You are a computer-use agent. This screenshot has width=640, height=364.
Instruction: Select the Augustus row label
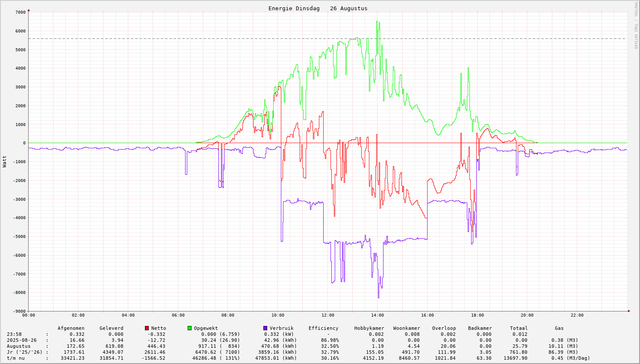click(x=18, y=346)
